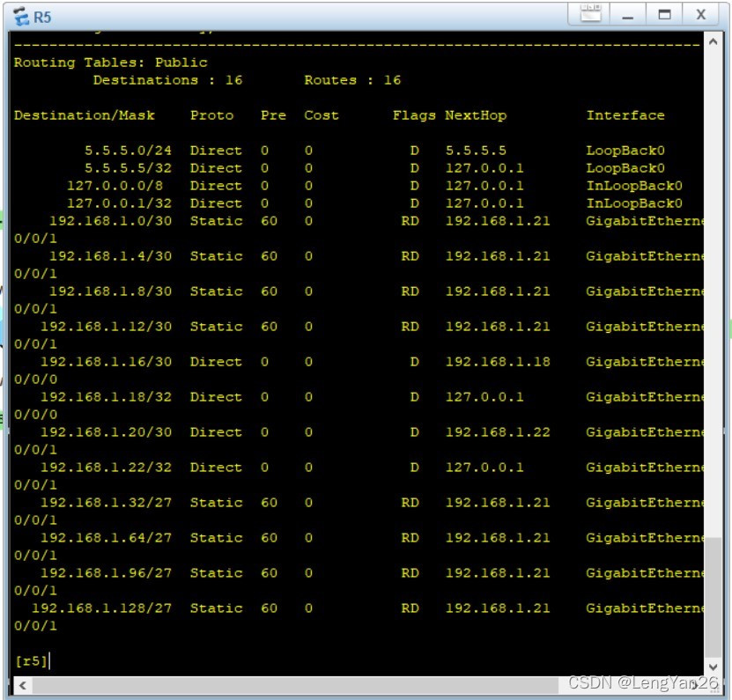
Task: Minimize the R5 terminal window
Action: pyautogui.click(x=628, y=14)
